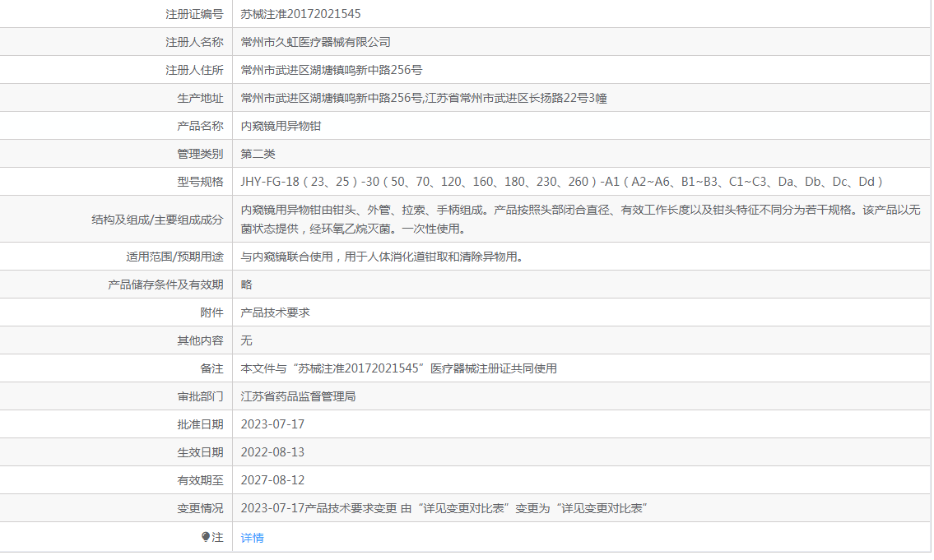Select registration number 苏械注准20172021545 in the first row
The height and width of the screenshot is (560, 934).
[300, 14]
